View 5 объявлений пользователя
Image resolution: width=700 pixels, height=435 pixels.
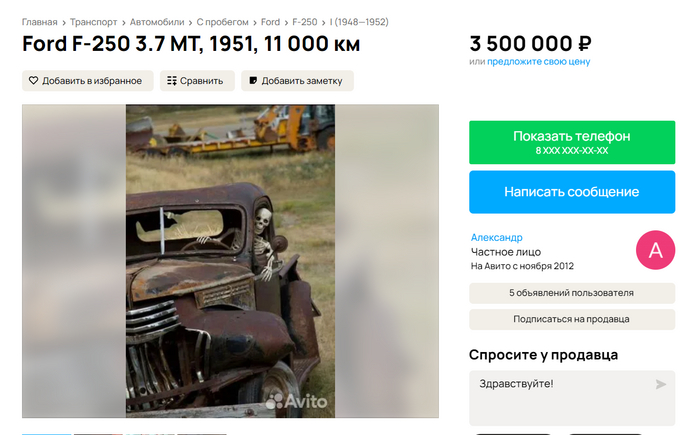(x=572, y=293)
